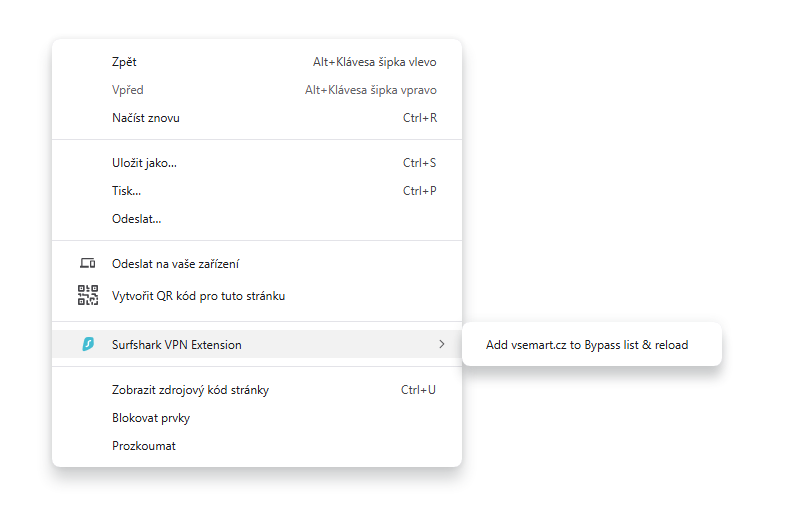Click the send-to-device icon
The width and height of the screenshot is (800, 509).
[88, 264]
